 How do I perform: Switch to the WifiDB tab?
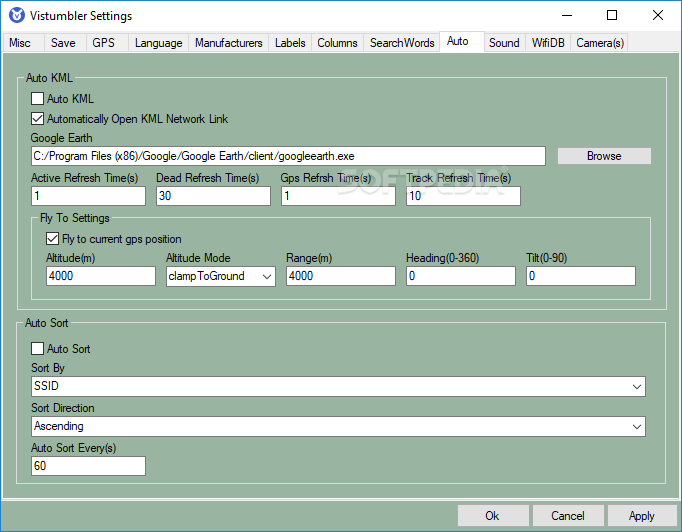(548, 43)
